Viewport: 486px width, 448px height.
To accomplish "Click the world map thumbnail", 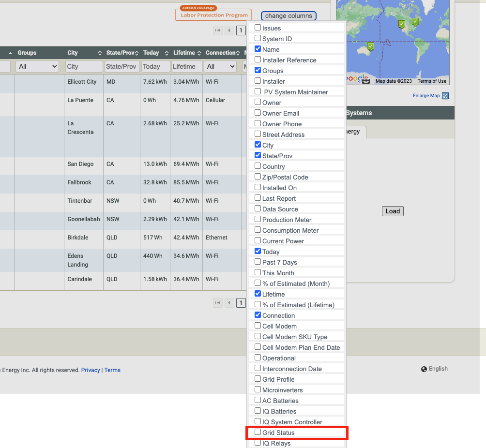I will 393,42.
